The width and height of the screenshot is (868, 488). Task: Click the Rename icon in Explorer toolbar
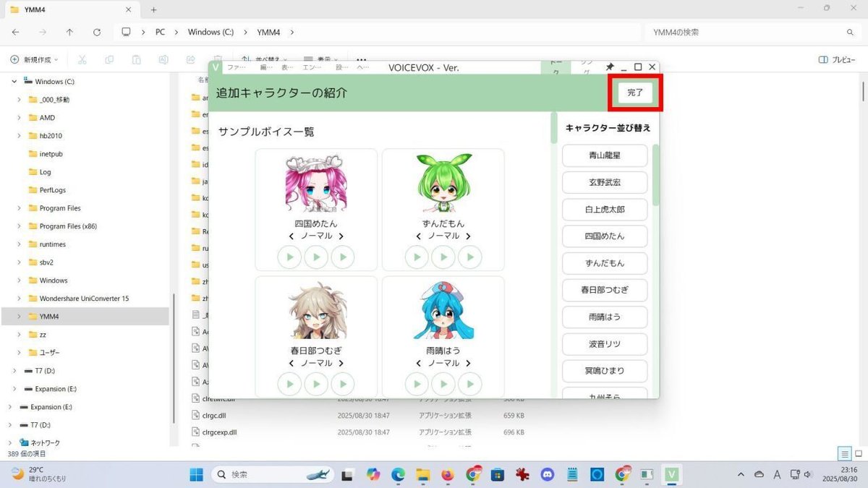click(163, 59)
